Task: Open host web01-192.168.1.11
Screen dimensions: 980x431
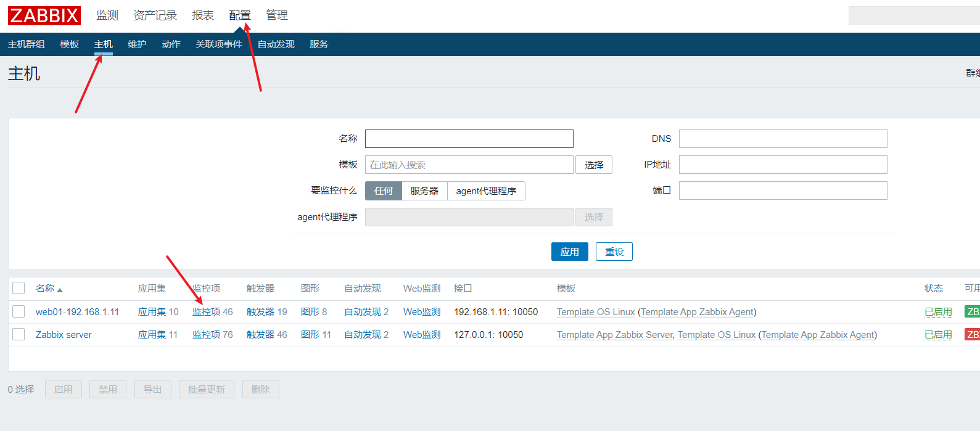Action: (x=77, y=312)
